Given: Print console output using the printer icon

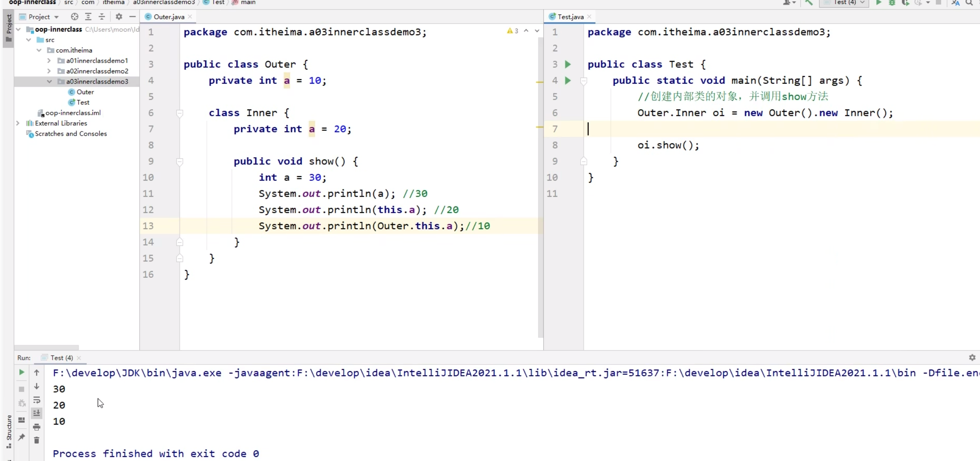Looking at the screenshot, I should pyautogui.click(x=37, y=427).
